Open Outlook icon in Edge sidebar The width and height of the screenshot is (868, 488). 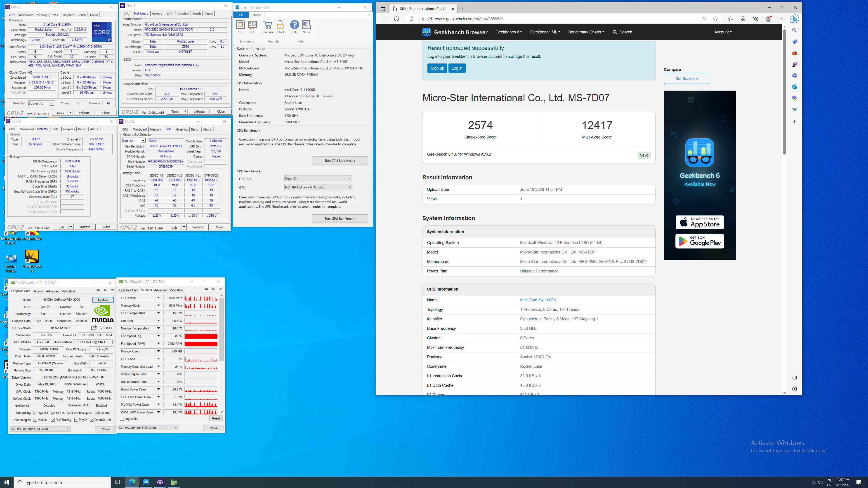pyautogui.click(x=795, y=87)
